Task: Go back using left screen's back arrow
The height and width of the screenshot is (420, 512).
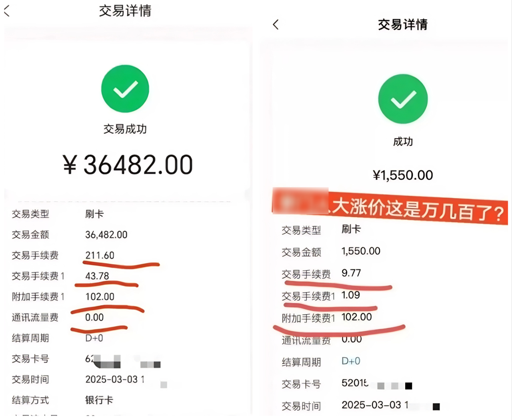Action: 6,11
